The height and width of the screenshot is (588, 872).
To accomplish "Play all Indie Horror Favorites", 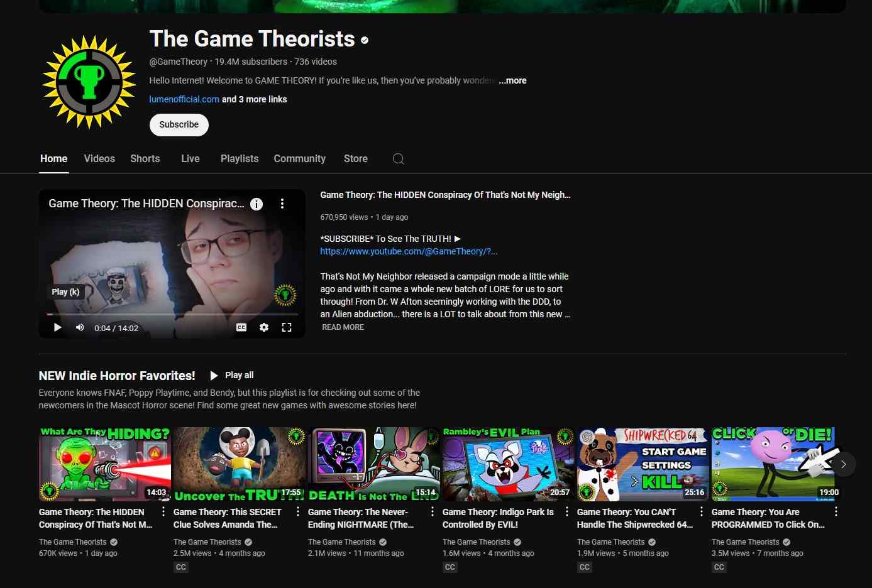I will tap(232, 375).
